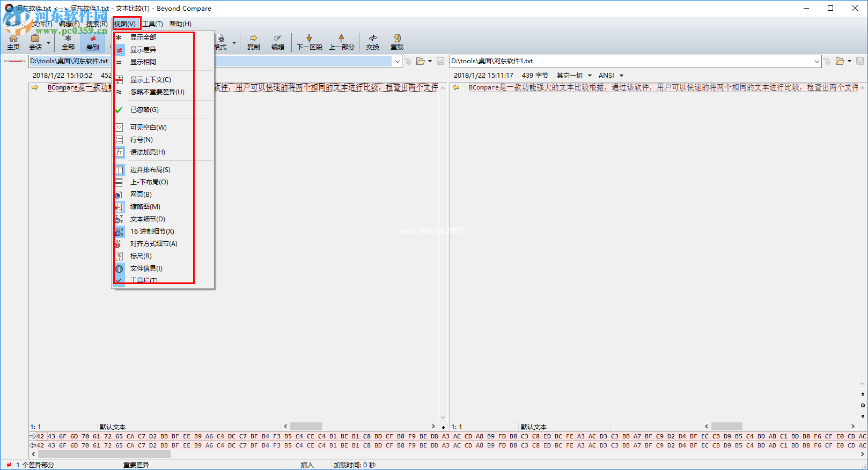868x470 pixels.
Task: Click the 默认文本 label in the right pane
Action: (533, 427)
